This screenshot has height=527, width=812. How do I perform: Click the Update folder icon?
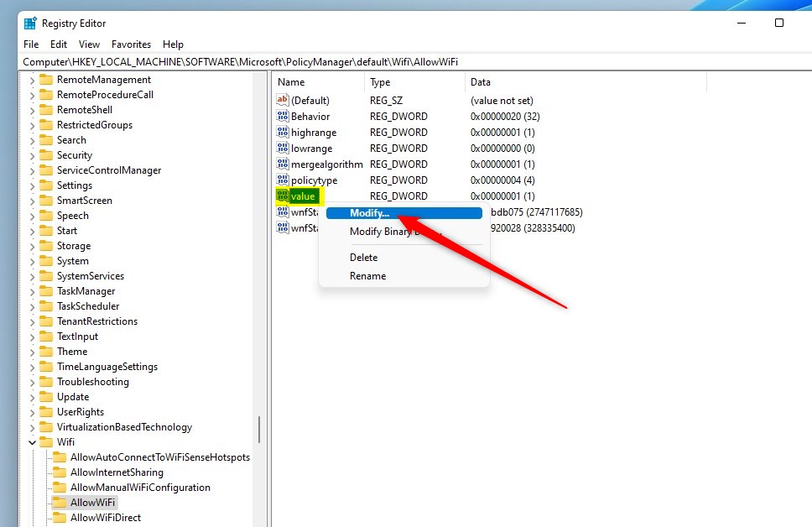[x=47, y=397]
